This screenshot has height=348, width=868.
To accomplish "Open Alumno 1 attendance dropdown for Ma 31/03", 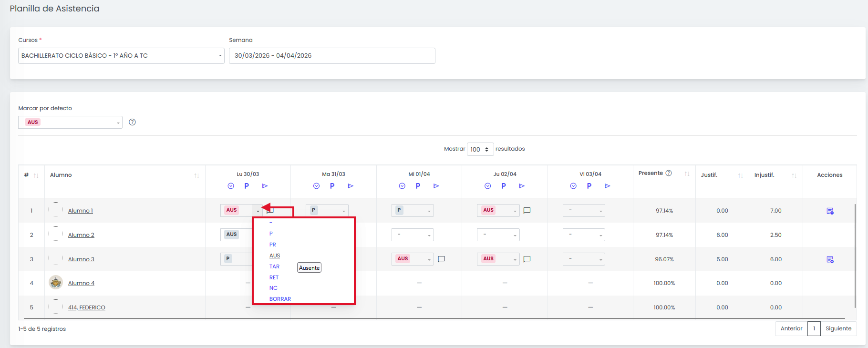I will 327,210.
